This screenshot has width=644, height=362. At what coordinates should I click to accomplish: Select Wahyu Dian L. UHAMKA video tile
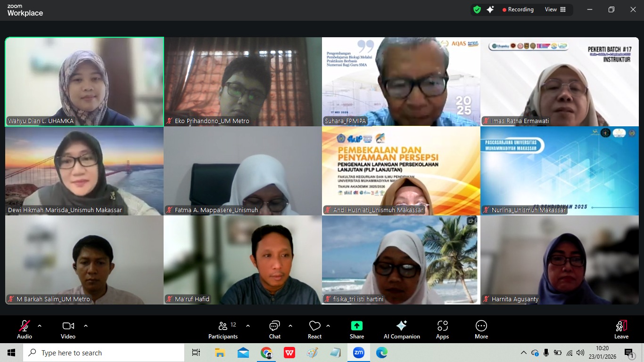(84, 82)
